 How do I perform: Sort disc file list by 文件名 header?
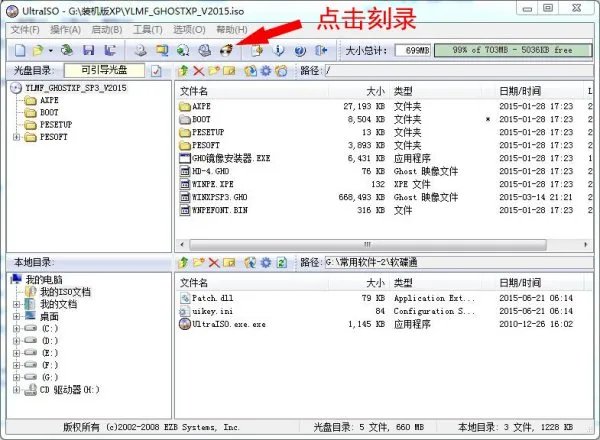tap(253, 91)
